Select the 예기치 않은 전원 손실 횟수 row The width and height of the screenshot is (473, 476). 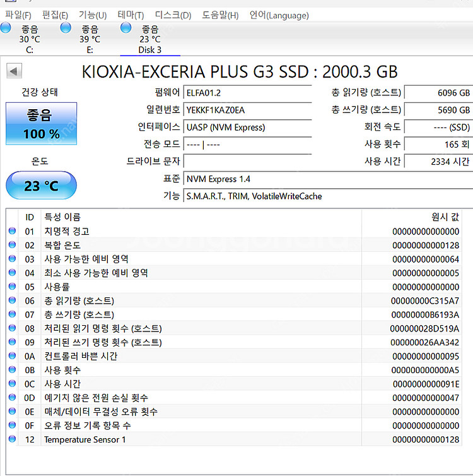click(x=234, y=398)
